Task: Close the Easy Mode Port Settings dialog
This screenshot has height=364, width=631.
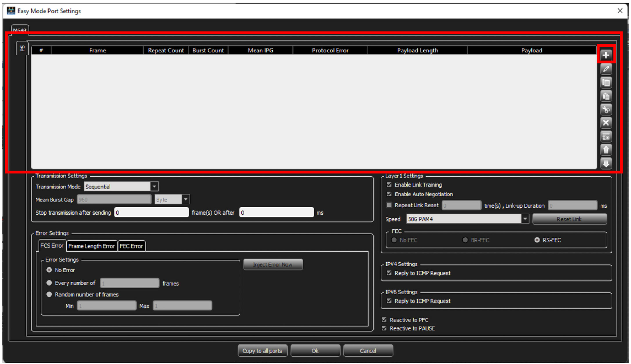Action: [620, 11]
